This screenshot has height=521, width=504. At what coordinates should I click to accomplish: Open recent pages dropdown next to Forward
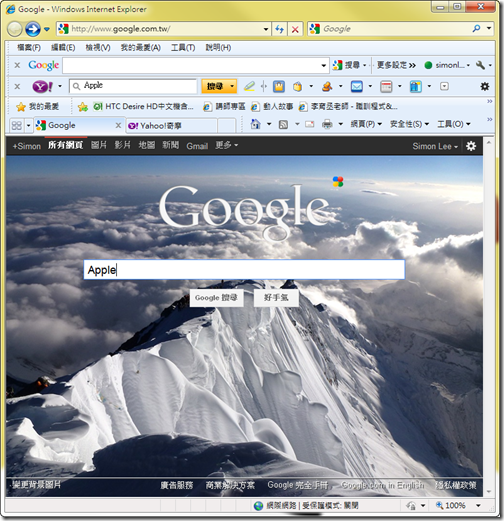47,29
